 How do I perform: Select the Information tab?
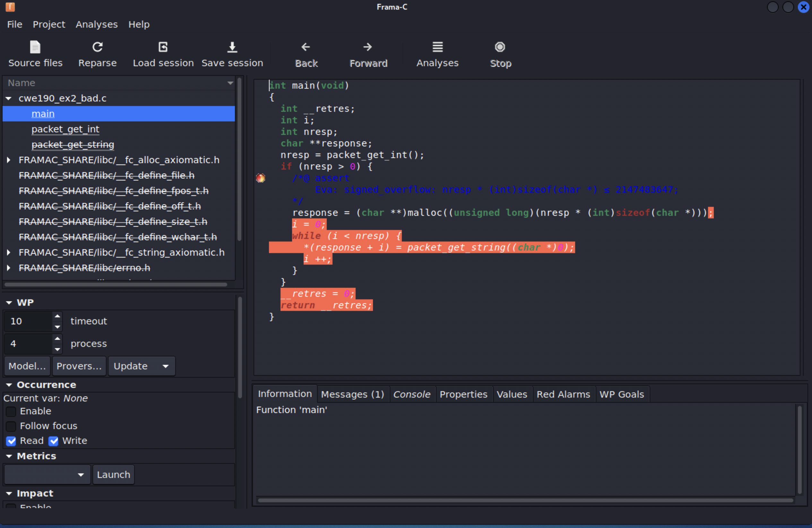[285, 394]
